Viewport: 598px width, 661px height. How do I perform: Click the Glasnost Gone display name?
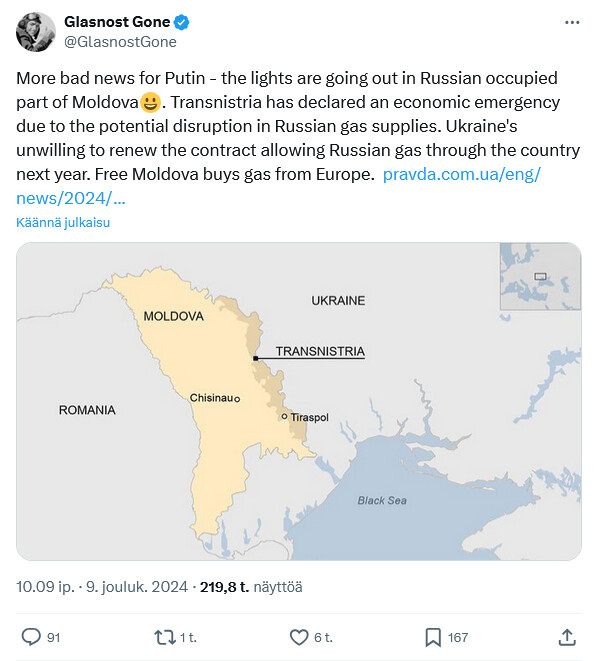point(117,22)
